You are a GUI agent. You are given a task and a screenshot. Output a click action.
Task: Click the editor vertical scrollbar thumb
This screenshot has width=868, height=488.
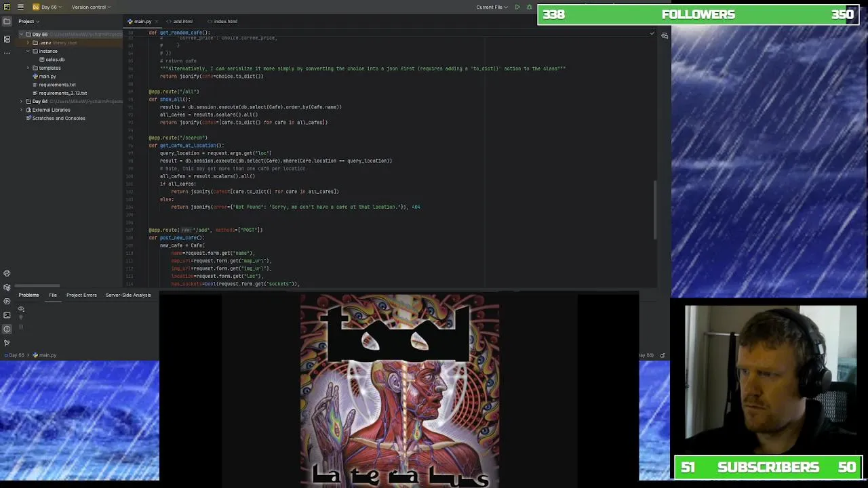[655, 210]
